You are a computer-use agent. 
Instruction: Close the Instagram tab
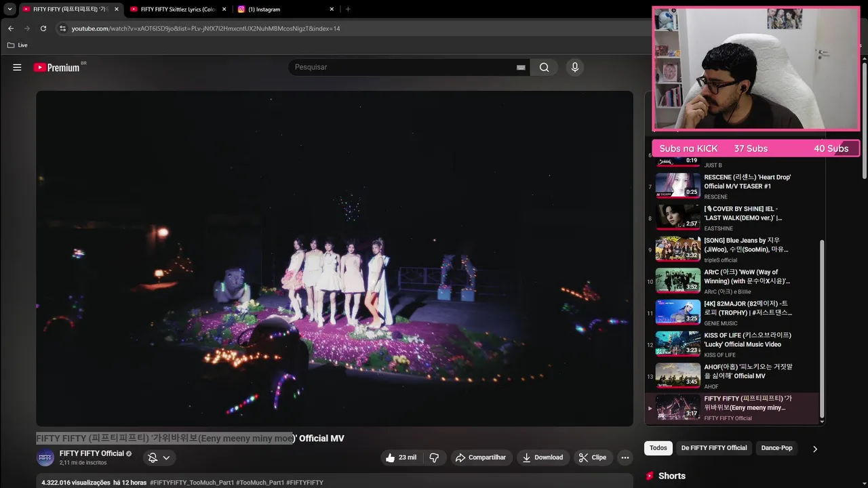click(x=332, y=9)
